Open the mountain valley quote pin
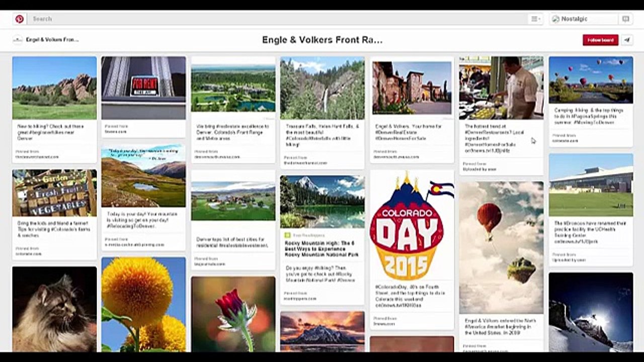Viewport: 644px width, 362px height. tap(143, 175)
